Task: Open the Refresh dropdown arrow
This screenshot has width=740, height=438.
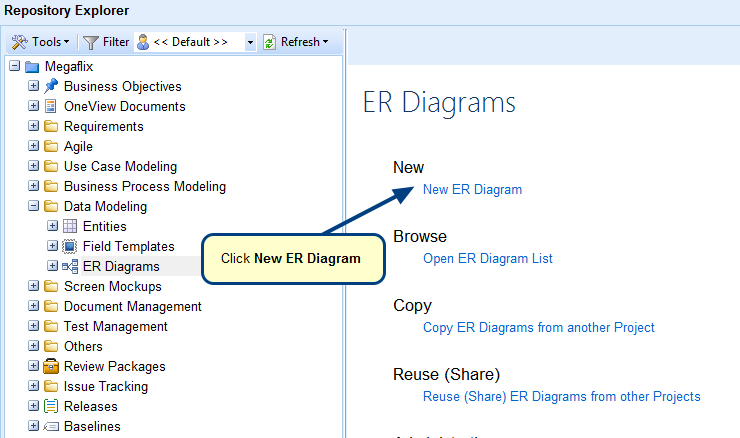Action: point(325,42)
